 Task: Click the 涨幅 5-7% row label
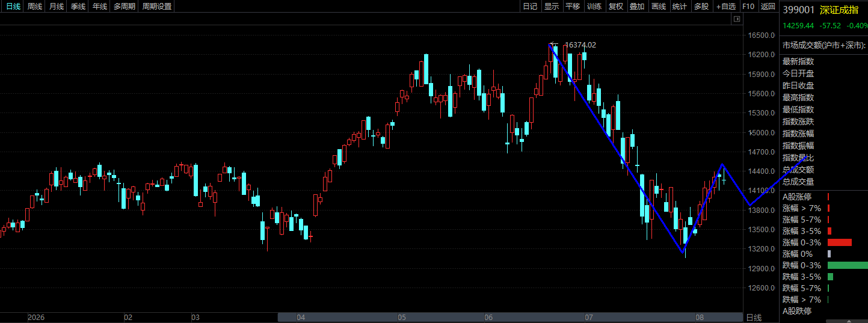coord(802,220)
